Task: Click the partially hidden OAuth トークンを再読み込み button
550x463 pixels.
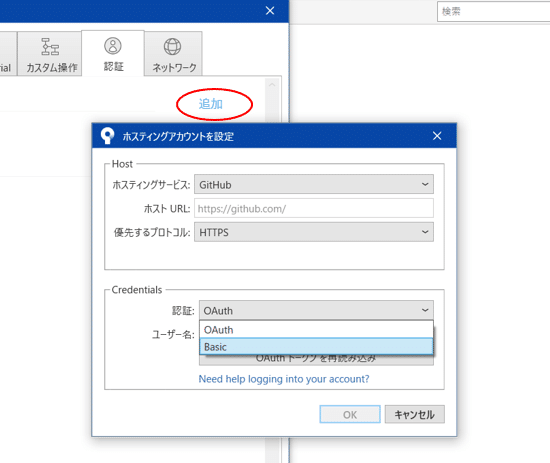Action: point(316,359)
